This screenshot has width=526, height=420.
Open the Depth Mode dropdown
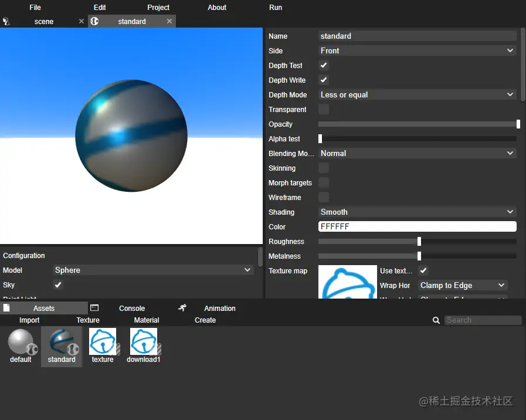tap(417, 94)
